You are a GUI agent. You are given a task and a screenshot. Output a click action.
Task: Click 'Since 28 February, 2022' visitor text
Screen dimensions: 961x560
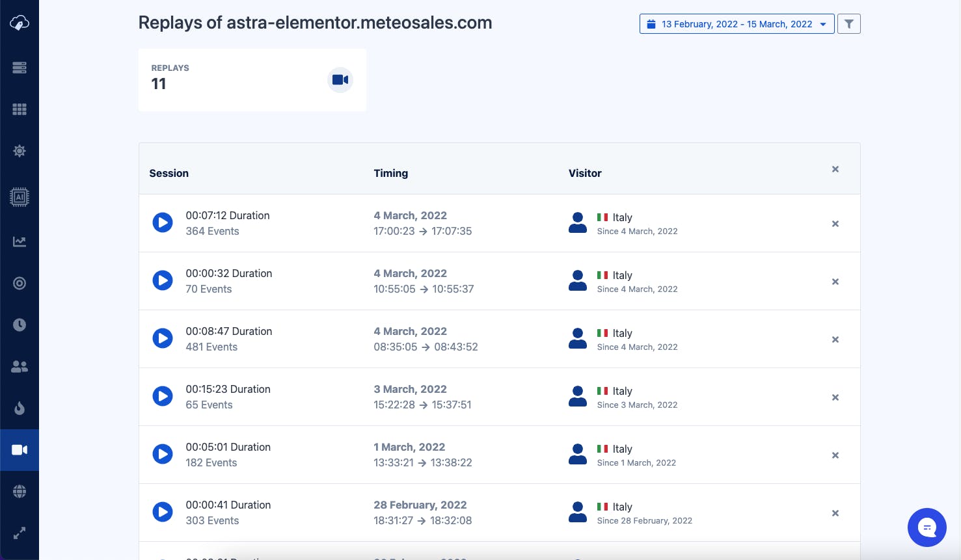(645, 520)
